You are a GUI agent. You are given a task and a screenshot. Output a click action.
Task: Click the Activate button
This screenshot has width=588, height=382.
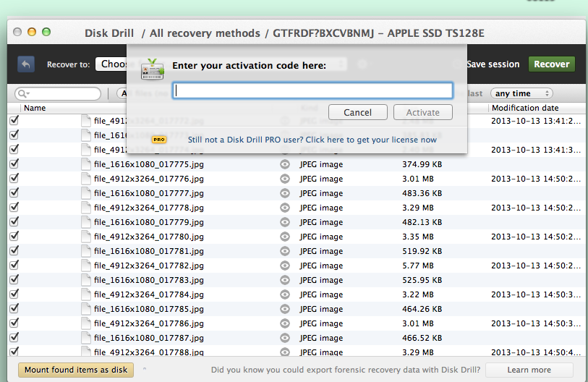[x=422, y=112]
